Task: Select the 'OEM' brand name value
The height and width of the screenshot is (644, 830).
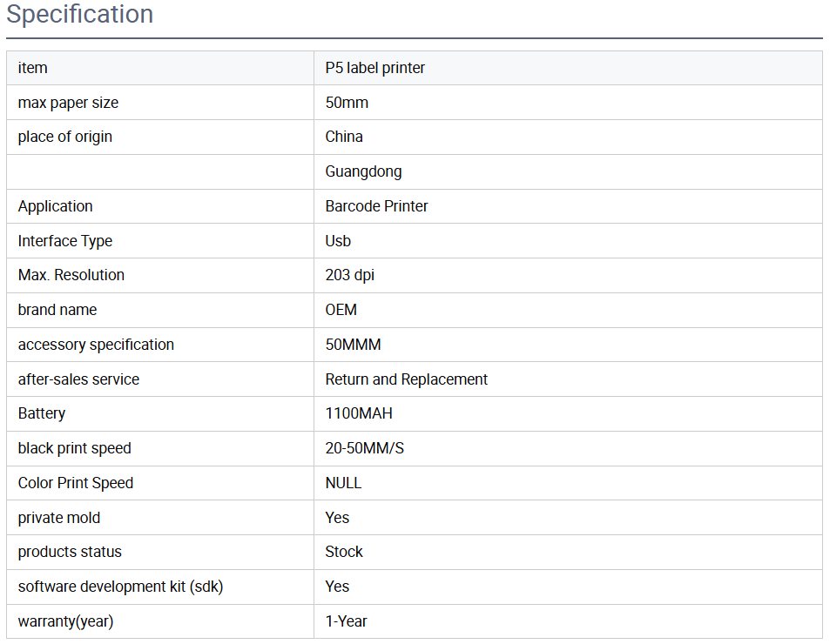Action: coord(341,310)
